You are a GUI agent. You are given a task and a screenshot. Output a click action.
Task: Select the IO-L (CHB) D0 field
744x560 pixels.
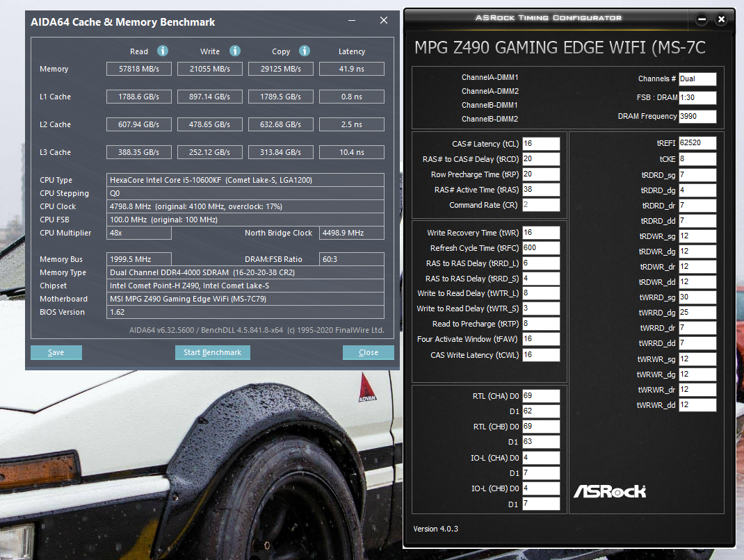[541, 488]
